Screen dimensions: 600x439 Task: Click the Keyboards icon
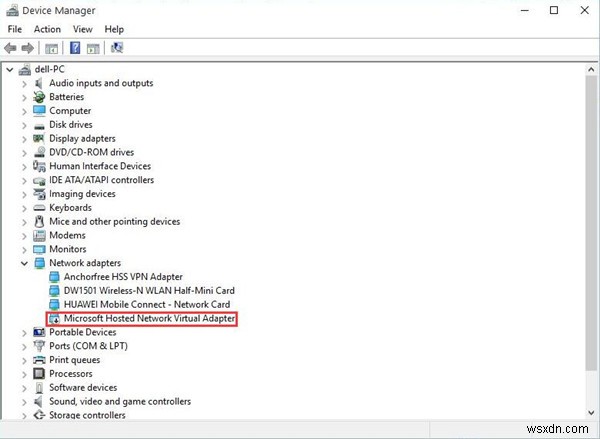click(39, 208)
